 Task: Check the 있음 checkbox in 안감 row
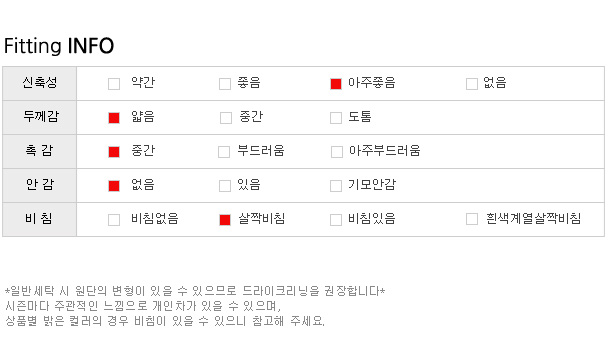225,186
